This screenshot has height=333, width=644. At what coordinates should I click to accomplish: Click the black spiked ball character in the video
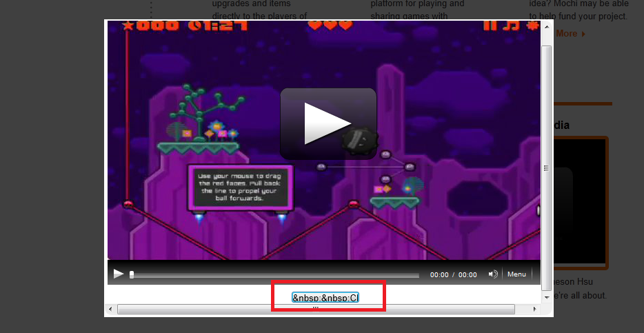[360, 141]
